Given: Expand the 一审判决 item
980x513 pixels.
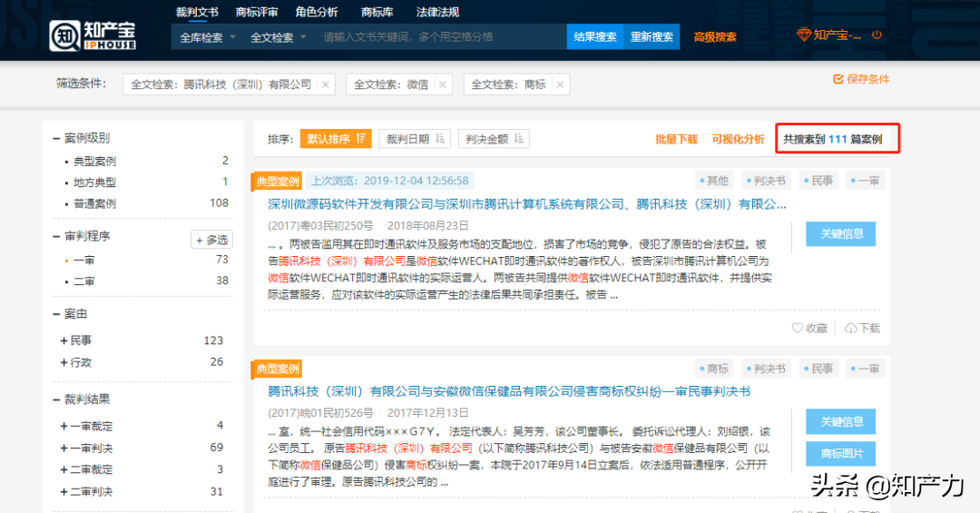Looking at the screenshot, I should [64, 448].
